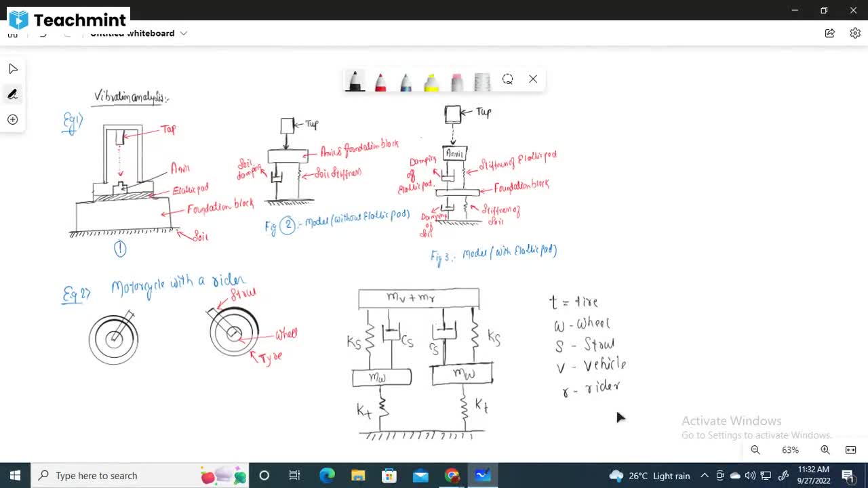Select the red pen tool
The width and height of the screenshot is (868, 488).
[380, 81]
